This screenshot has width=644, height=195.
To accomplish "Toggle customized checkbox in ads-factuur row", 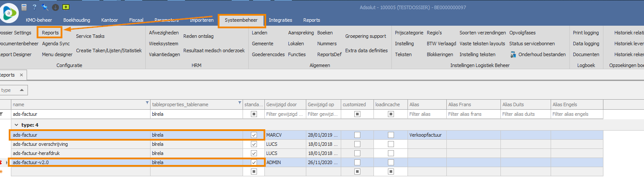I will pyautogui.click(x=357, y=135).
